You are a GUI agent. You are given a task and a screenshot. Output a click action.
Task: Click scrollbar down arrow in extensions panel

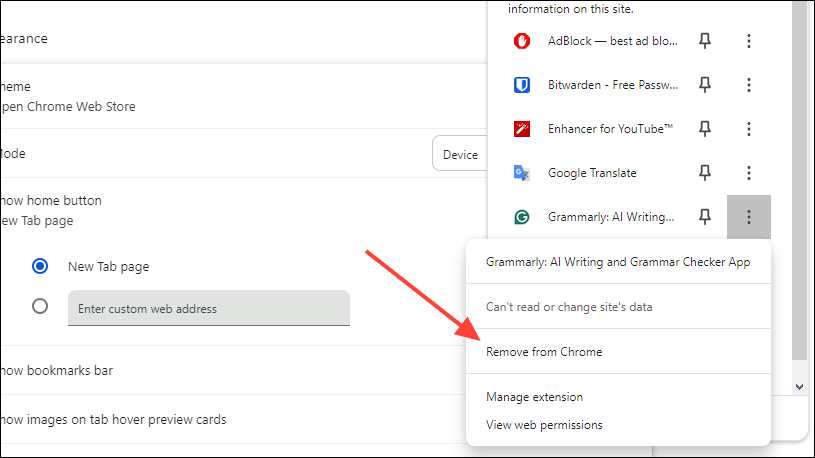click(x=799, y=387)
